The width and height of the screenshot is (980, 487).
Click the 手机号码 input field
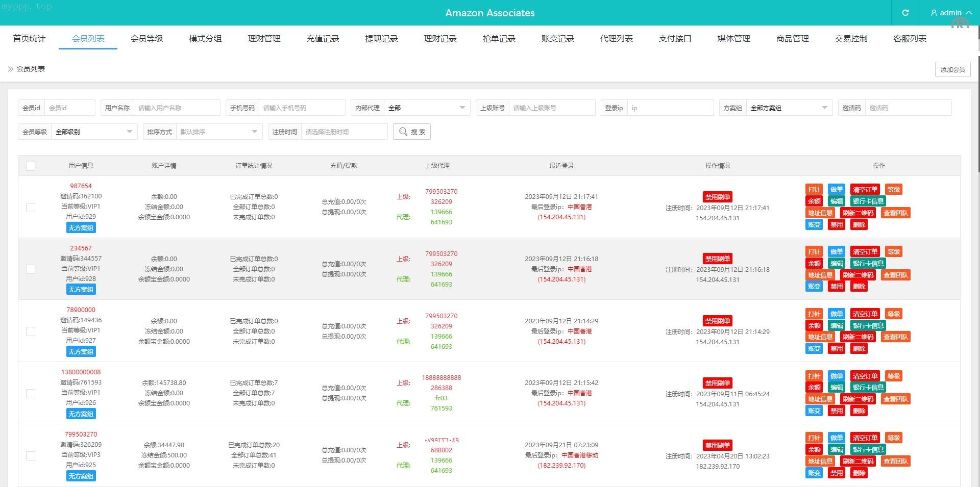(x=301, y=108)
